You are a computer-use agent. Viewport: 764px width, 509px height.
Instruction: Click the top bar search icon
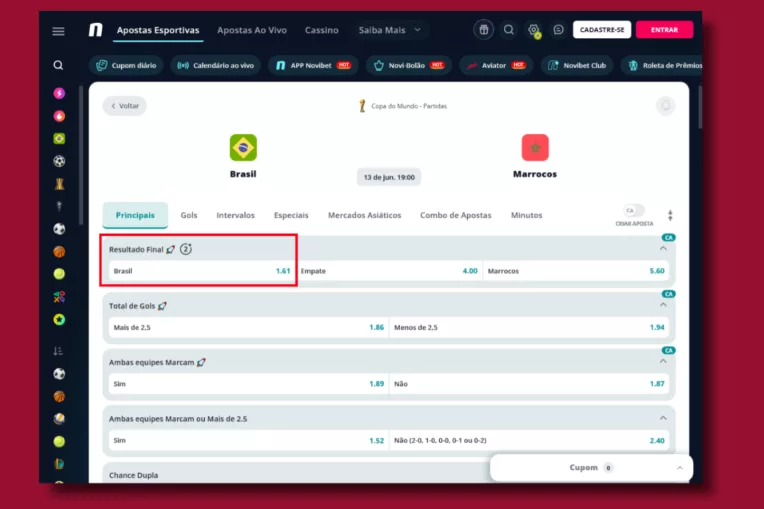coord(509,30)
